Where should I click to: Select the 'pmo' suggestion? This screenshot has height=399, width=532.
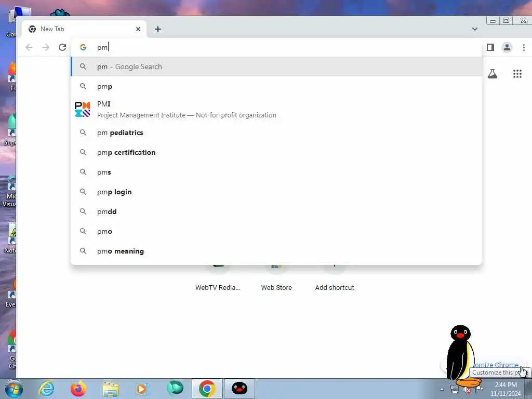pos(276,231)
